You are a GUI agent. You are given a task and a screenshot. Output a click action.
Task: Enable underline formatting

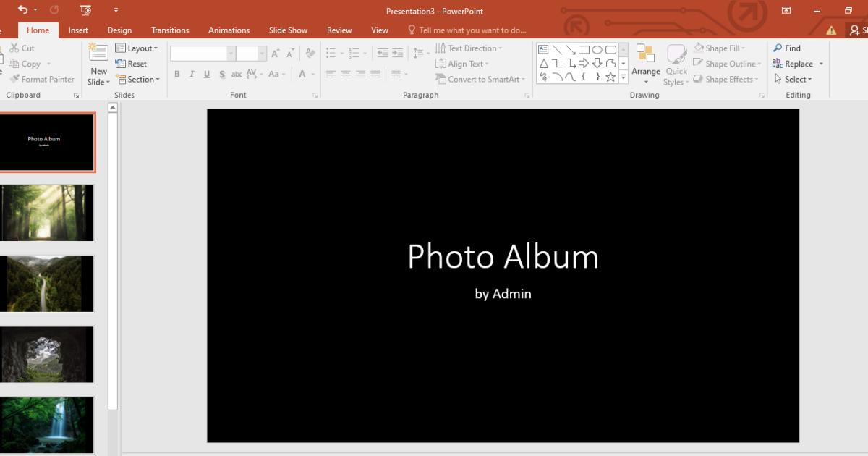click(206, 73)
